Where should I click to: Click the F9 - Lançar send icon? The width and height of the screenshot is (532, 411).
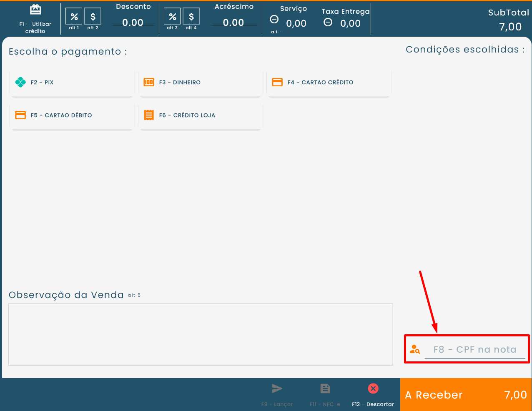(277, 388)
